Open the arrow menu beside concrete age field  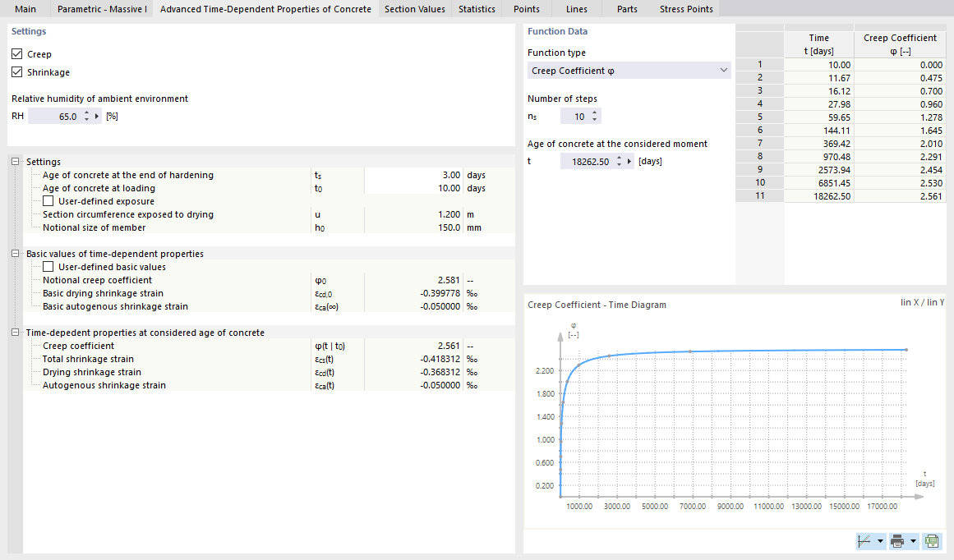pos(629,161)
